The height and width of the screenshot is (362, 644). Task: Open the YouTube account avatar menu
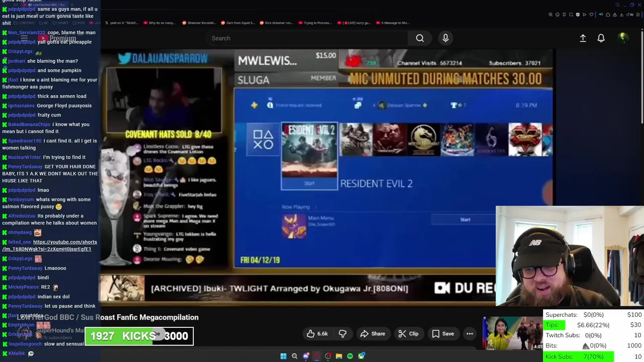coord(622,38)
